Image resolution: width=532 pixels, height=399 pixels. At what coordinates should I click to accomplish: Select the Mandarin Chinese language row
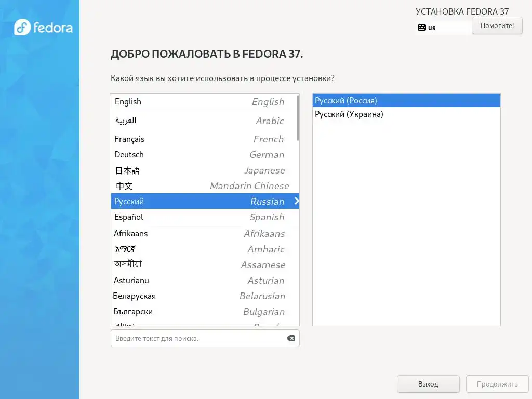click(204, 186)
